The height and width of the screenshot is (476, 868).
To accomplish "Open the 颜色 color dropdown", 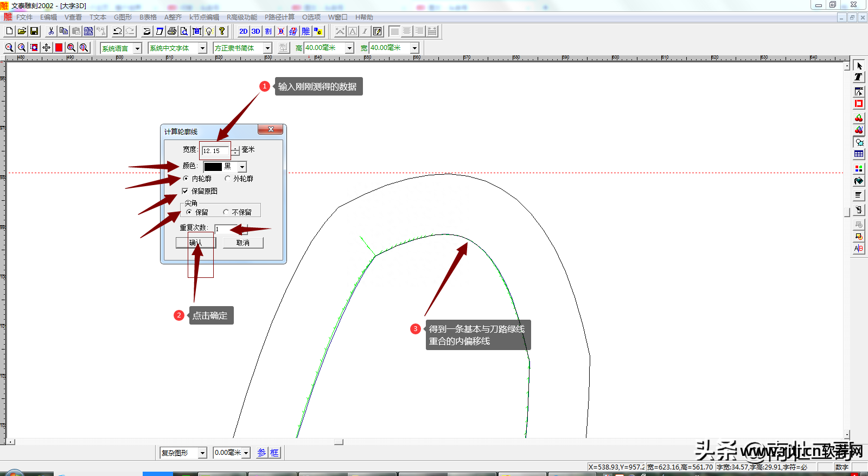I will coord(242,167).
